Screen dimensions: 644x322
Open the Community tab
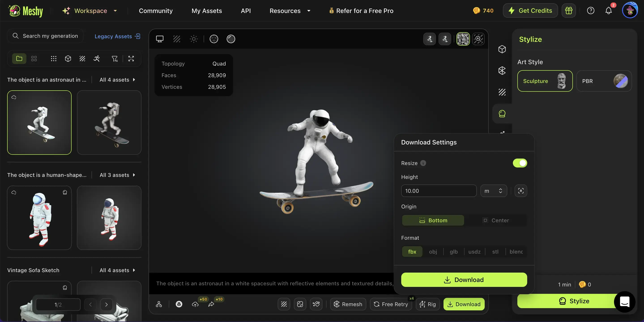pyautogui.click(x=156, y=11)
